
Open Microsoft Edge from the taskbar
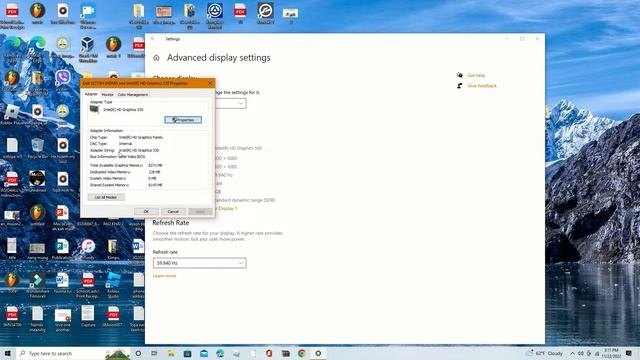(220, 353)
